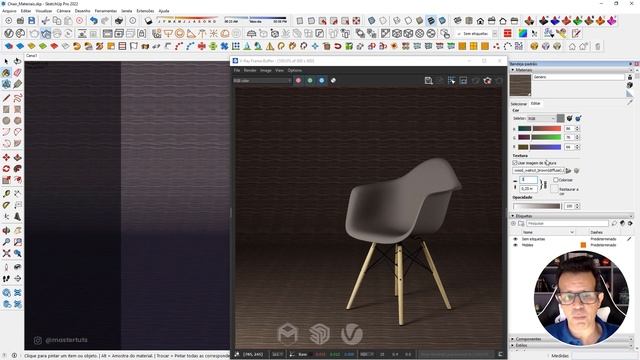The height and width of the screenshot is (360, 640).
Task: Choose the Move tool in left toolbar
Action: [6, 158]
